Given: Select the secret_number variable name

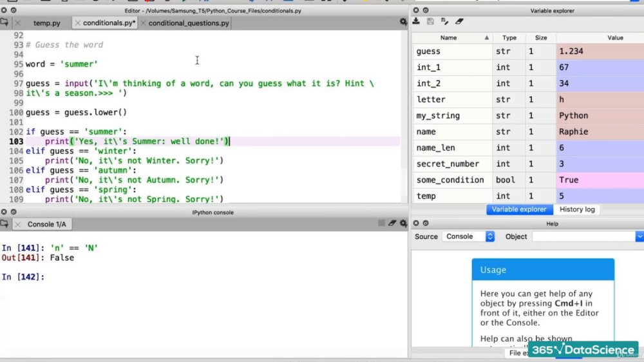Looking at the screenshot, I should click(x=448, y=164).
